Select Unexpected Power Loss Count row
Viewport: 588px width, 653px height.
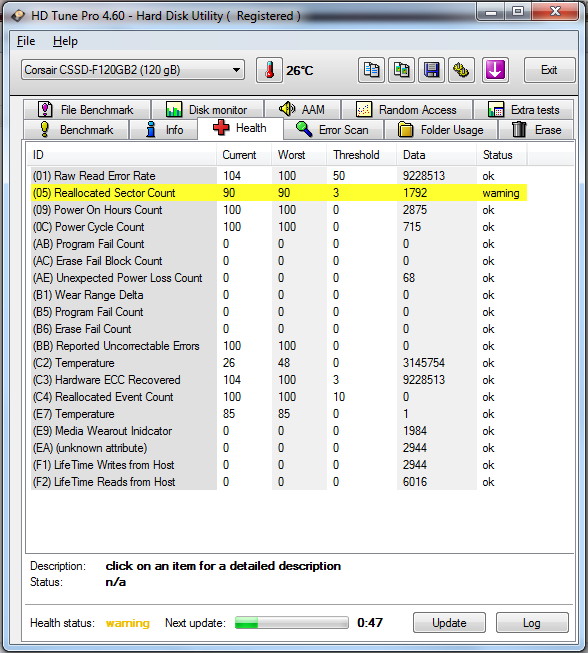pos(279,278)
